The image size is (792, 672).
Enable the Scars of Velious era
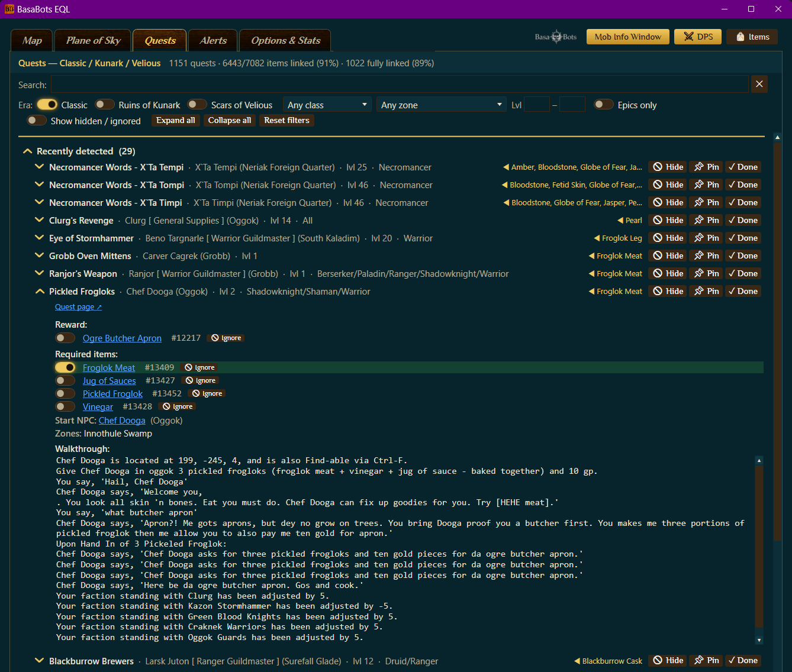pos(197,104)
